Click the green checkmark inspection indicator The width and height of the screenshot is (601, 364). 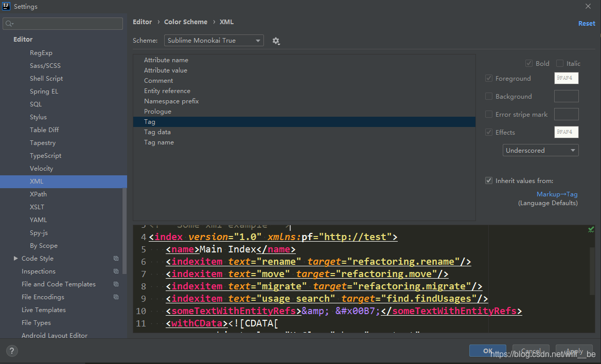tap(591, 229)
